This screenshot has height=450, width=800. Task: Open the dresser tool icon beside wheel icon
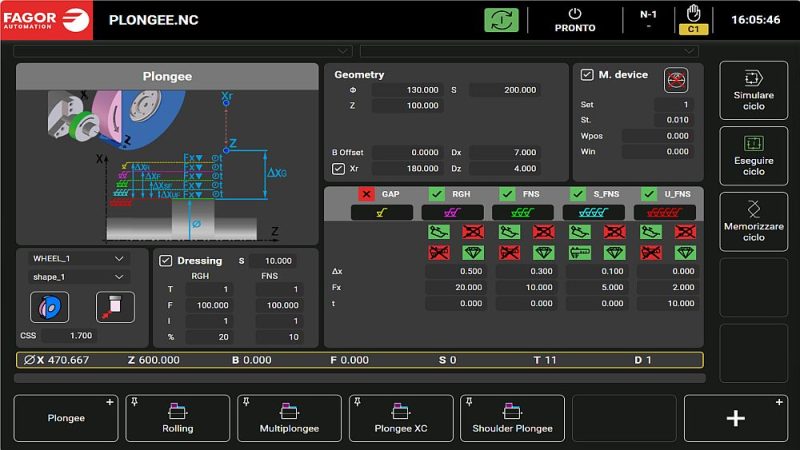[115, 307]
